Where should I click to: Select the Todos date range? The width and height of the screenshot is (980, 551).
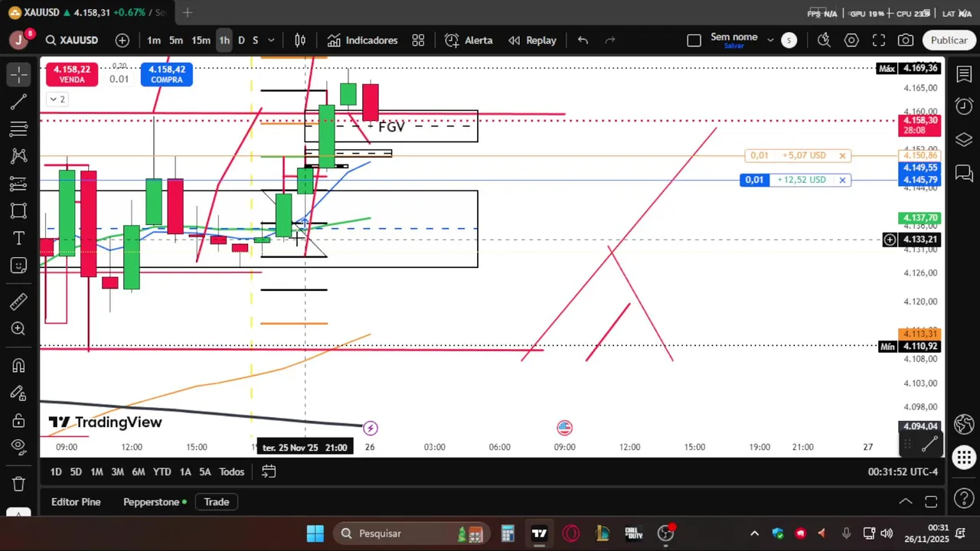click(x=231, y=472)
